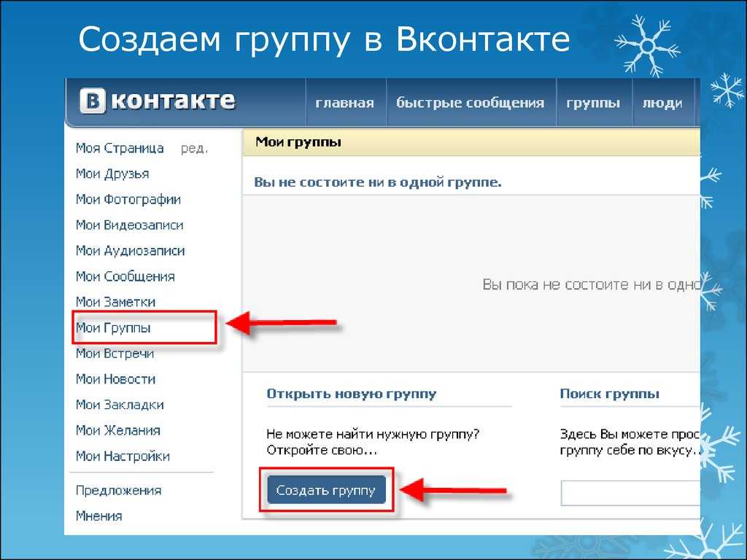Click the Мои группы page header
Image resolution: width=747 pixels, height=560 pixels.
pos(298,142)
